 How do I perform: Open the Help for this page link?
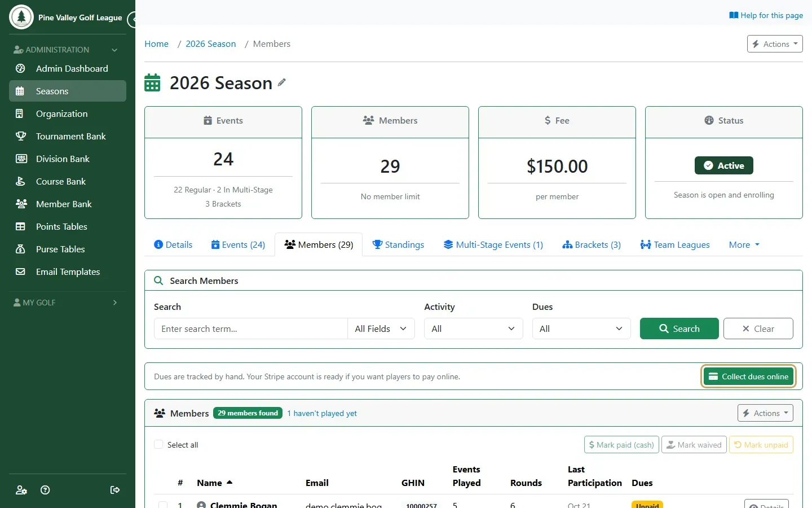point(766,15)
